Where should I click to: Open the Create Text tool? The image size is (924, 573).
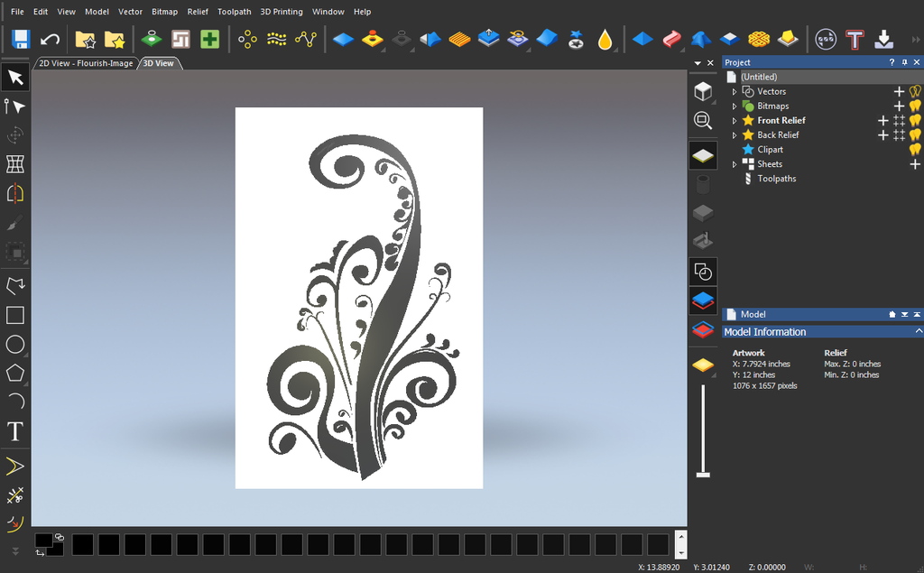pyautogui.click(x=14, y=431)
